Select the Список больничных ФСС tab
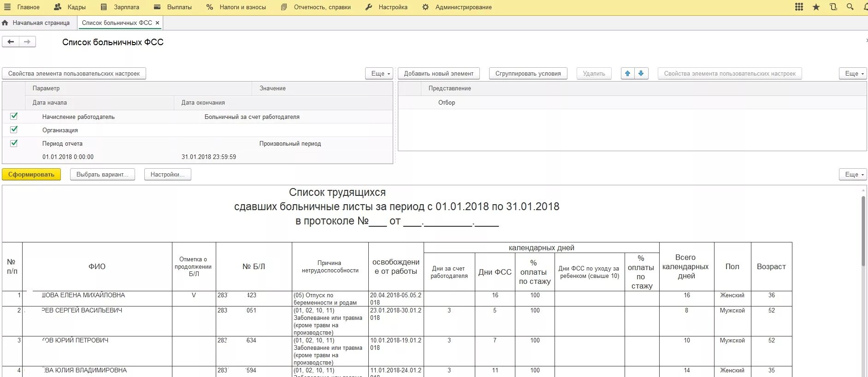The height and width of the screenshot is (377, 868). (x=117, y=23)
